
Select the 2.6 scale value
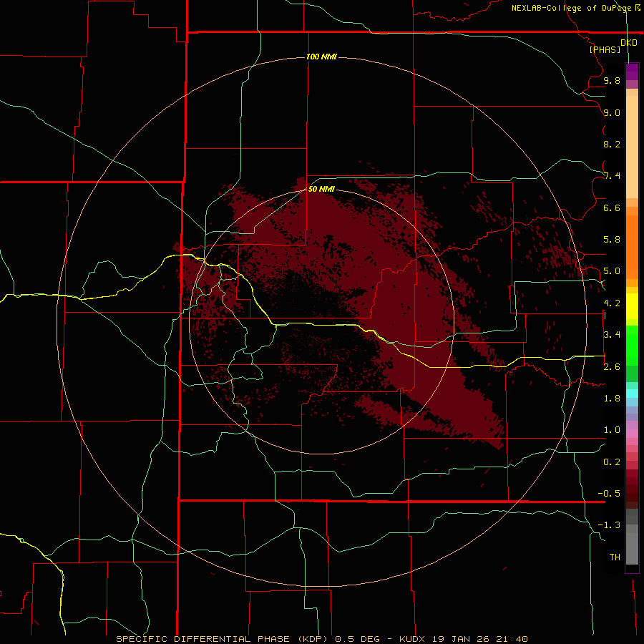tap(612, 367)
